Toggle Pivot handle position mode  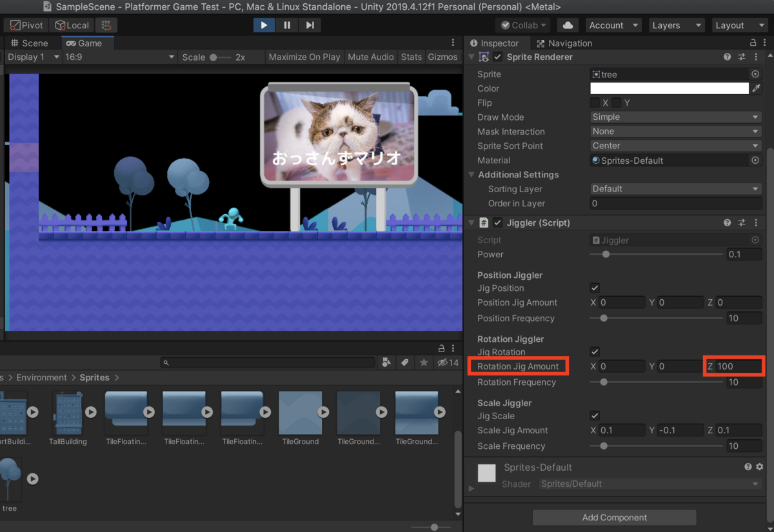pos(26,25)
